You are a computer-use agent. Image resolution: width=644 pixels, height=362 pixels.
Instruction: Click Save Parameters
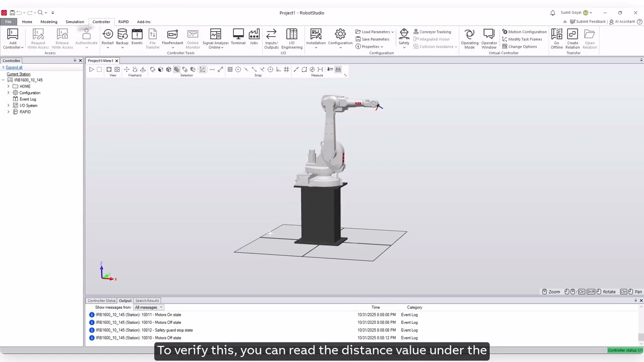[372, 39]
